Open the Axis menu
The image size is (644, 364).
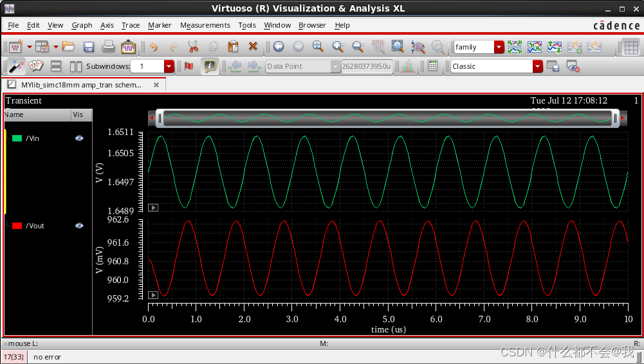[107, 25]
